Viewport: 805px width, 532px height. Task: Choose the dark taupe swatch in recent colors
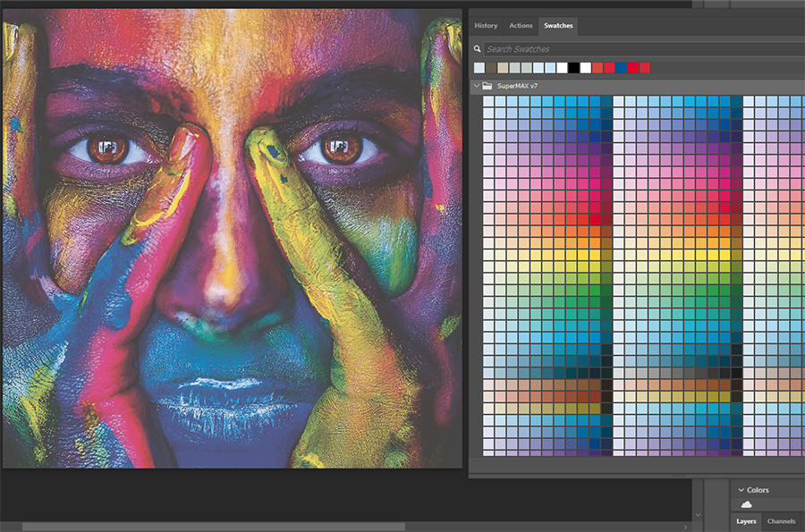pyautogui.click(x=491, y=68)
